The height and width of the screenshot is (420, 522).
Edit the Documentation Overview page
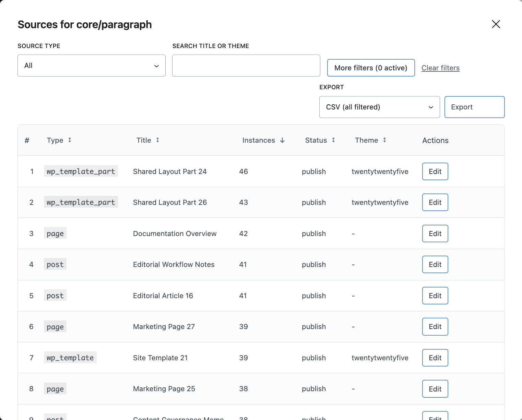435,234
